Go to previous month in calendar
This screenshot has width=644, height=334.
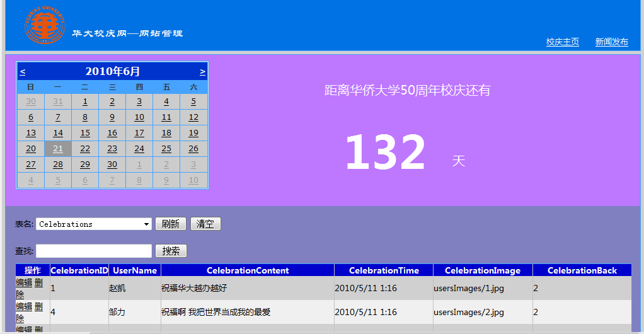23,72
